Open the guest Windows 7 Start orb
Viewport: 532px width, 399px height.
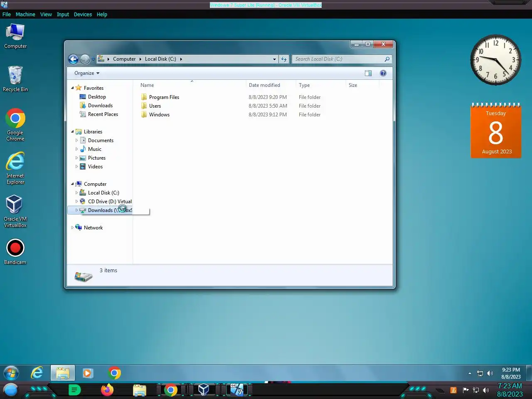(x=11, y=373)
